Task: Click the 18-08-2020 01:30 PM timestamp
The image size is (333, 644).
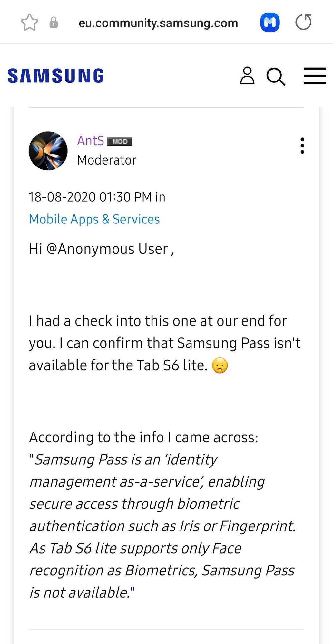Action: pos(90,197)
